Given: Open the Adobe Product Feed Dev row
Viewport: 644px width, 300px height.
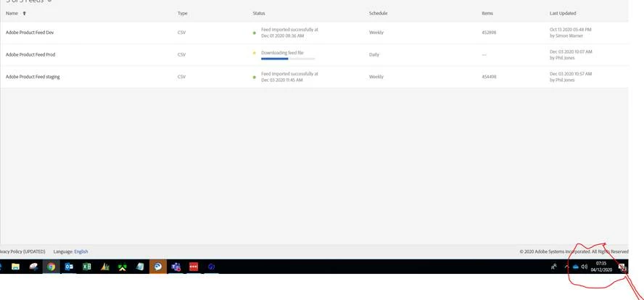Looking at the screenshot, I should point(314,33).
